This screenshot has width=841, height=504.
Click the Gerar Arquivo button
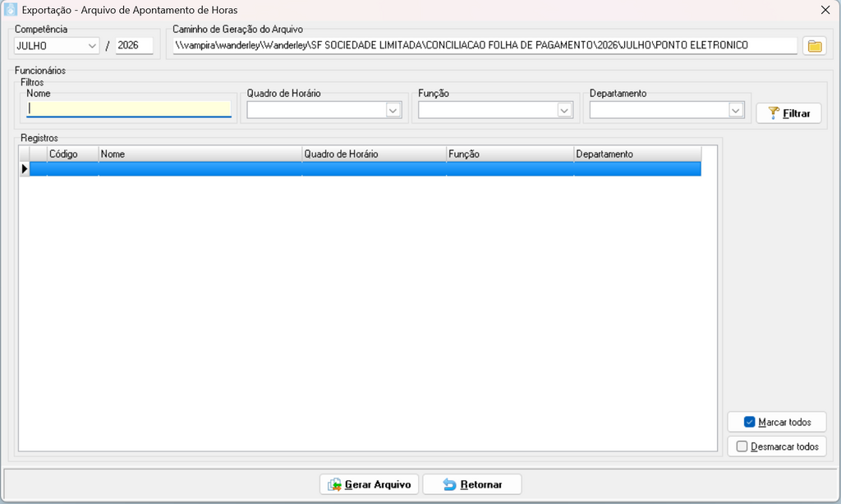[x=370, y=484]
